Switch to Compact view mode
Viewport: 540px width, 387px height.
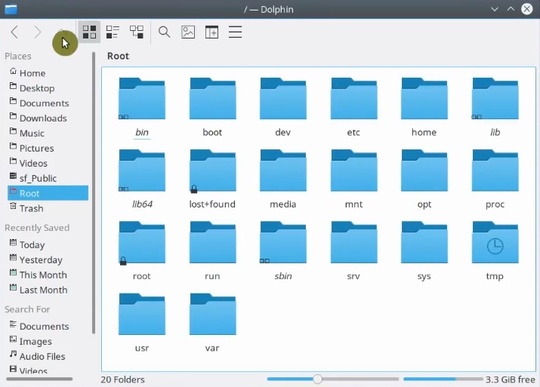click(113, 32)
